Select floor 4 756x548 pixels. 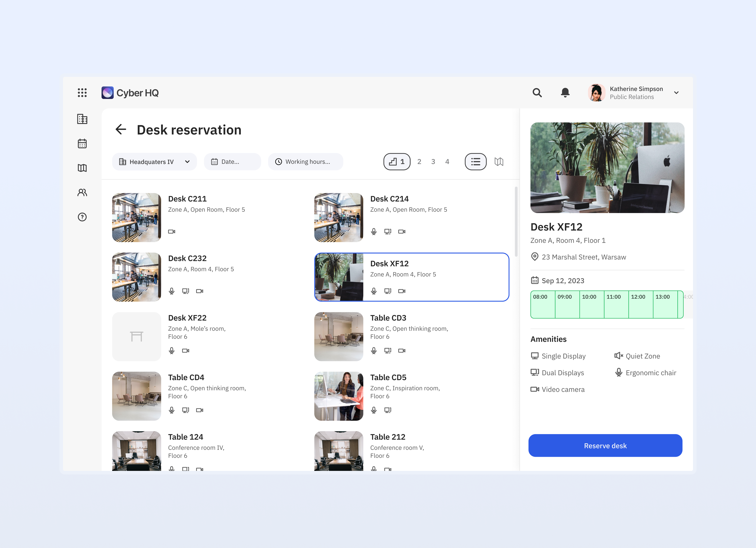pyautogui.click(x=447, y=162)
